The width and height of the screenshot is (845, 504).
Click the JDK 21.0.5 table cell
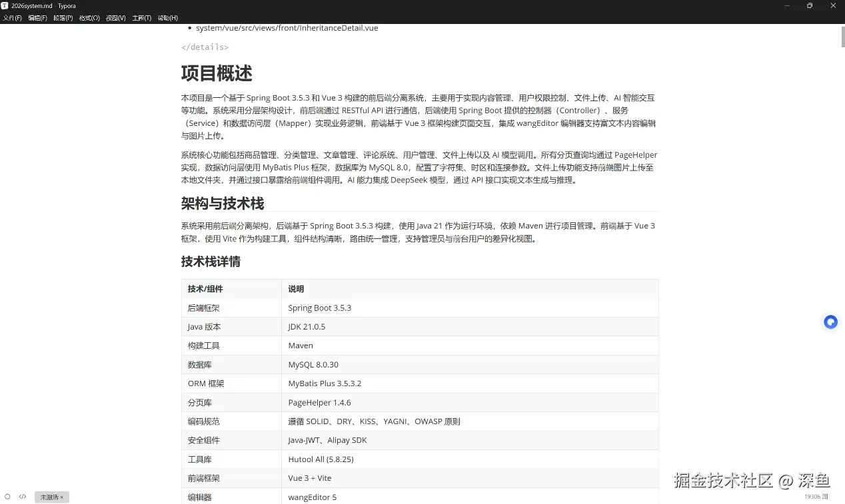point(470,327)
